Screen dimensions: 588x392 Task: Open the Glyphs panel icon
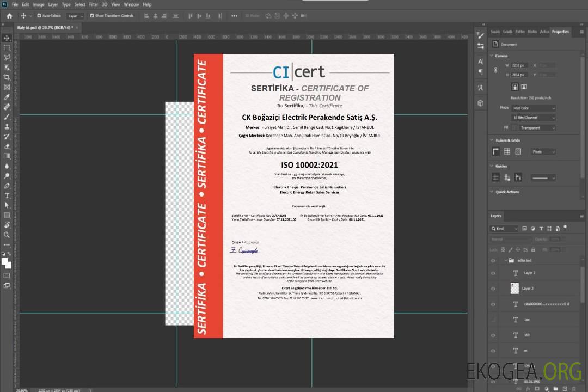point(480,88)
